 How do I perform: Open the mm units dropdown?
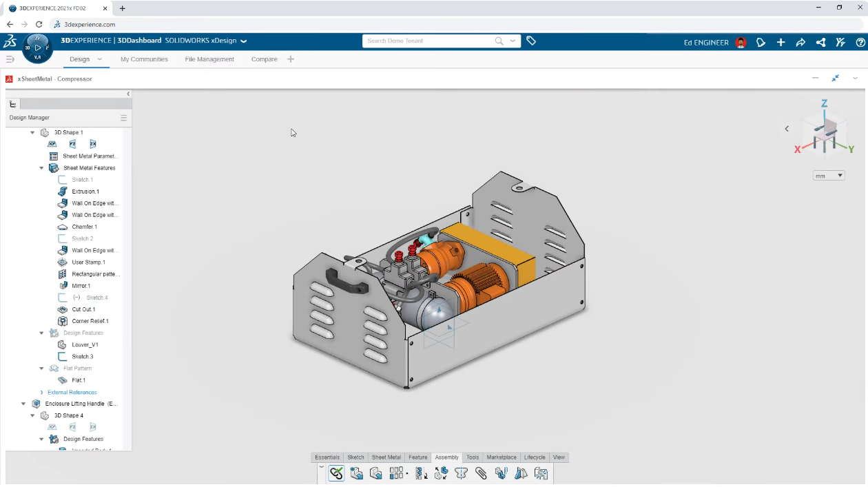829,176
